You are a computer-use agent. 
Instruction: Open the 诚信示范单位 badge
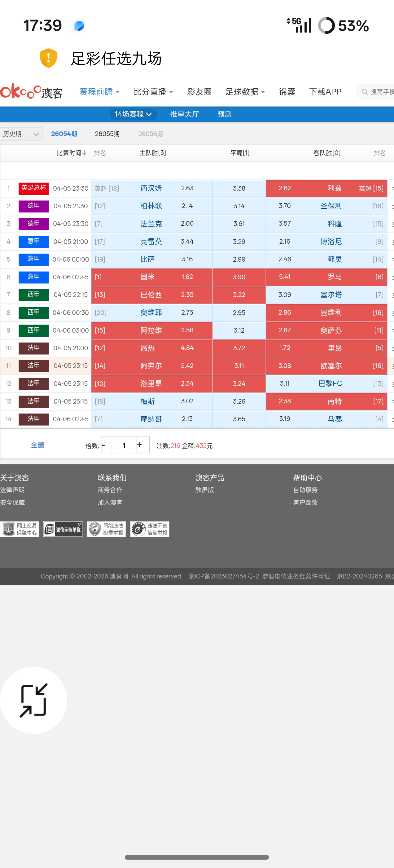tap(63, 529)
